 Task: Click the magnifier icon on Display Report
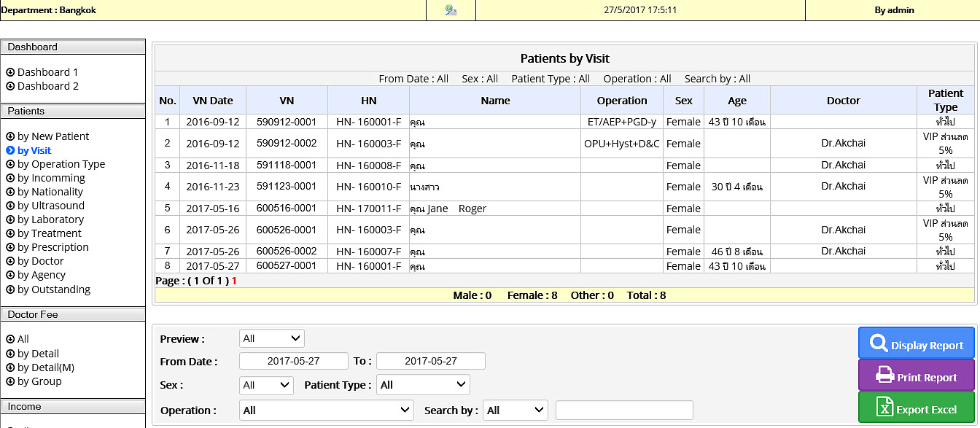[x=879, y=344]
